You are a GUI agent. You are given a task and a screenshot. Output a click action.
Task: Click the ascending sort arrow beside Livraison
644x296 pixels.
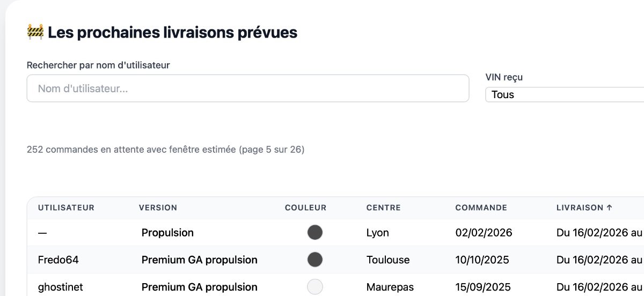point(609,208)
